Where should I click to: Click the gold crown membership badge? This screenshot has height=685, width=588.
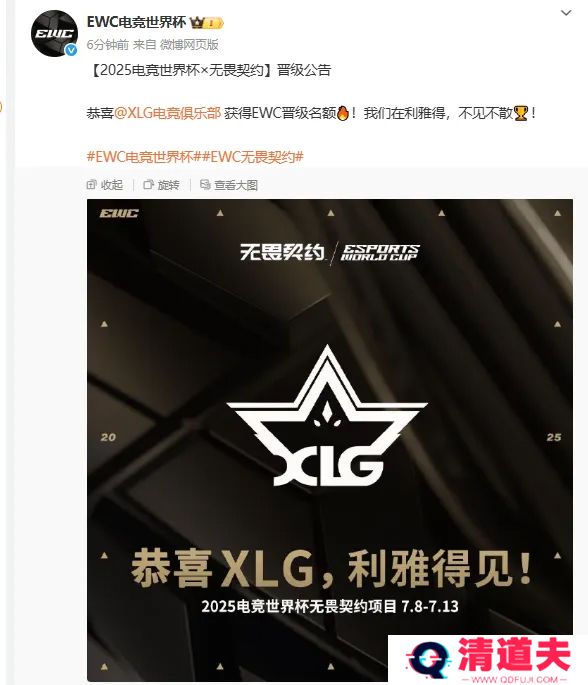coord(207,23)
